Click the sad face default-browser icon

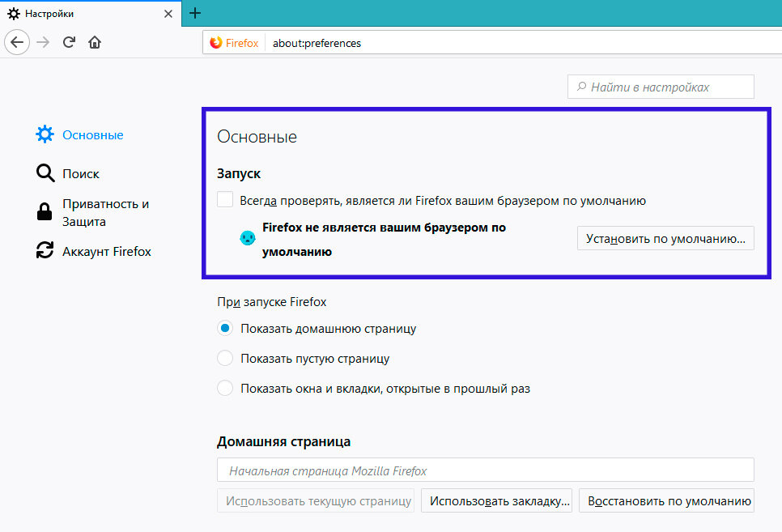point(248,237)
